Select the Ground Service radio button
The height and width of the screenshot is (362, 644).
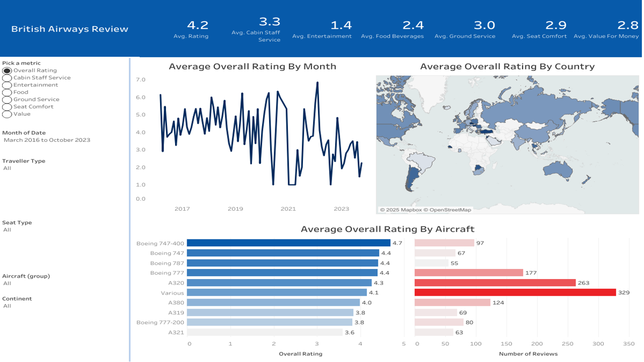coord(7,100)
